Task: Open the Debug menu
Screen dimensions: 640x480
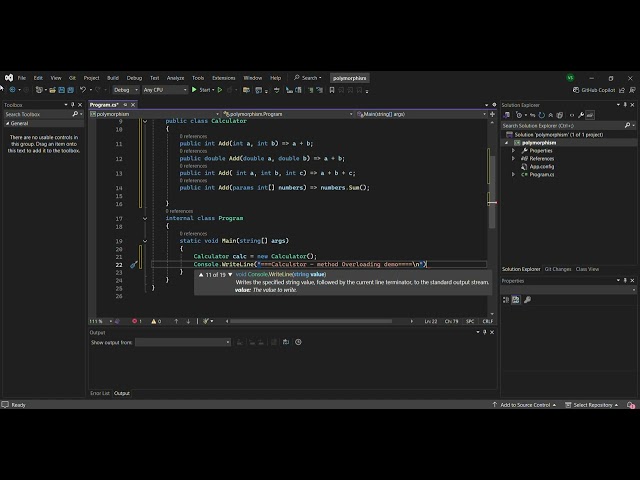Action: point(134,78)
